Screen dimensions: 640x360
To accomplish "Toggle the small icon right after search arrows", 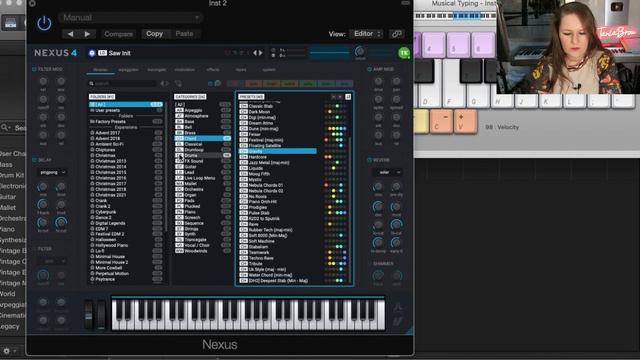I will [178, 83].
